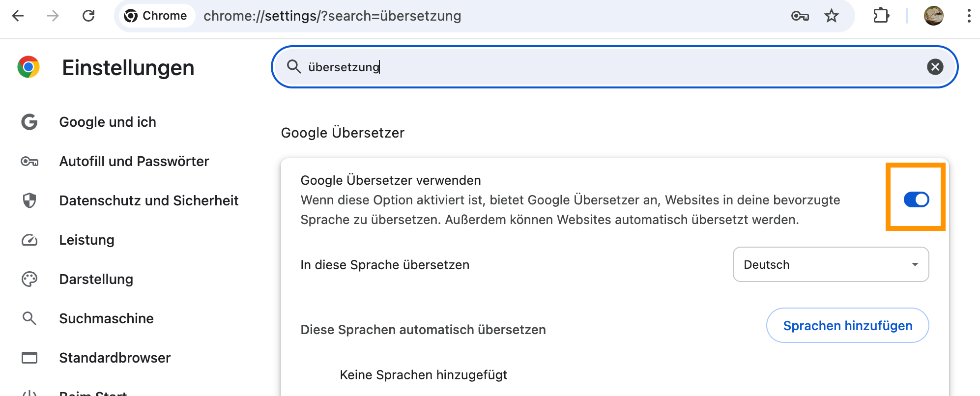Open the extensions puzzle icon
Viewport: 980px width, 396px height.
pos(881,16)
